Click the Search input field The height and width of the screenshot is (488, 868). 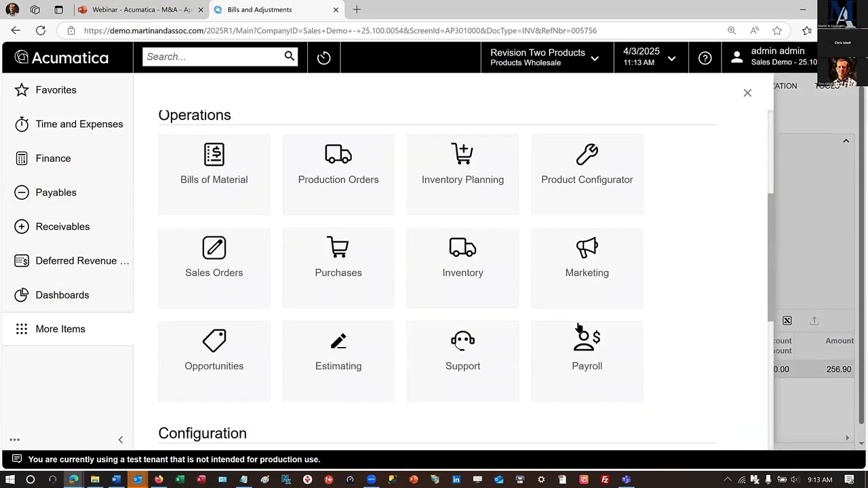click(213, 57)
